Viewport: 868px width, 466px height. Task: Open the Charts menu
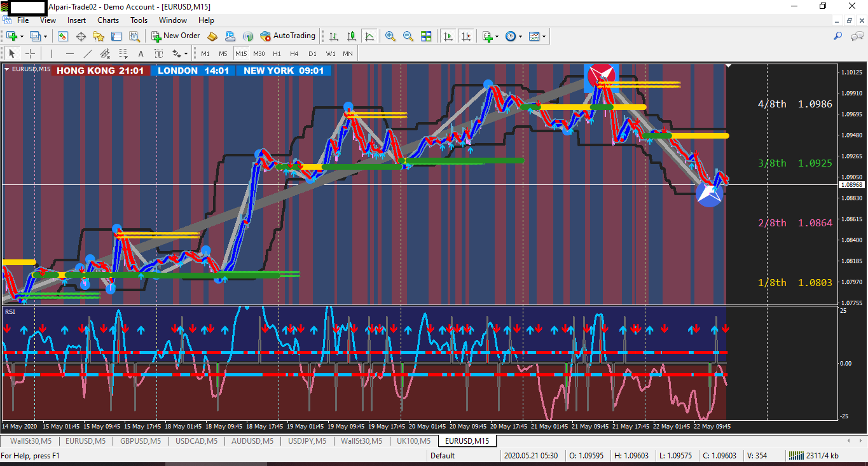coord(108,20)
